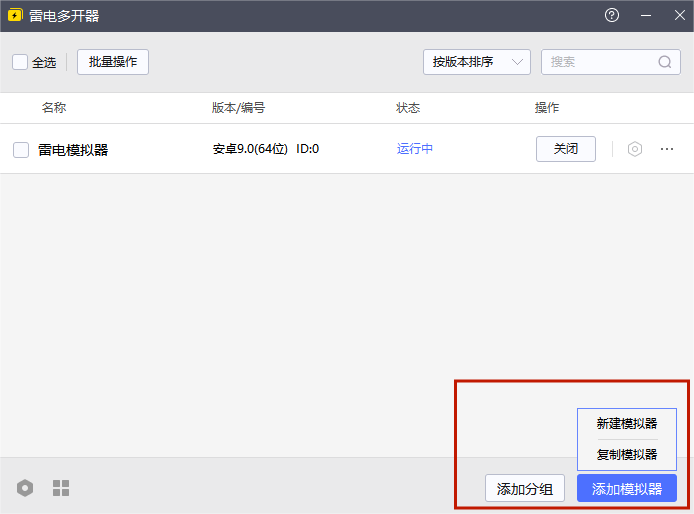Open the help question mark icon
This screenshot has width=694, height=514.
[x=612, y=15]
